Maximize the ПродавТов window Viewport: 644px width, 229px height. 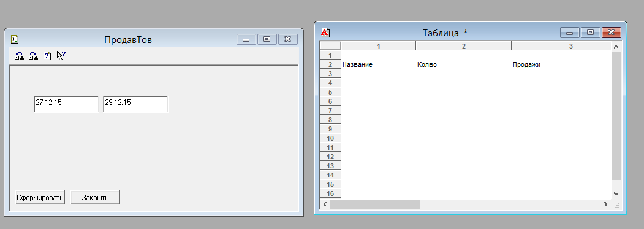point(267,39)
